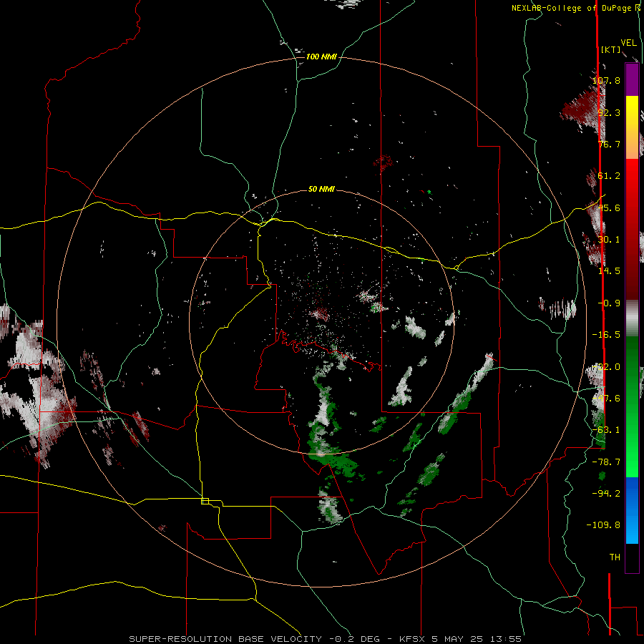The width and height of the screenshot is (644, 644).
Task: Select the 107.8 value on velocity scale
Action: 606,80
